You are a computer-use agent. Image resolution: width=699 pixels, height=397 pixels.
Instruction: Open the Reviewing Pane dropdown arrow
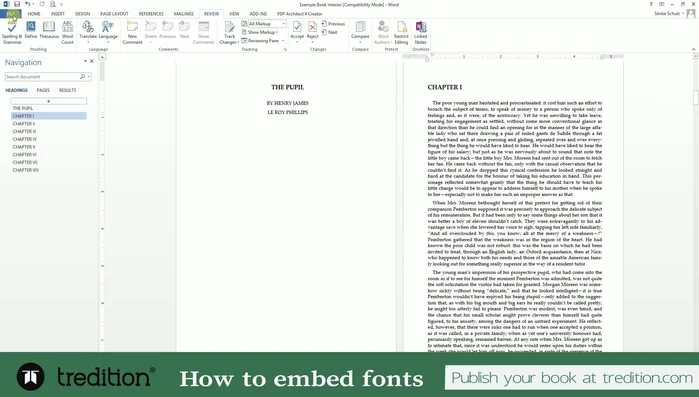(x=283, y=41)
